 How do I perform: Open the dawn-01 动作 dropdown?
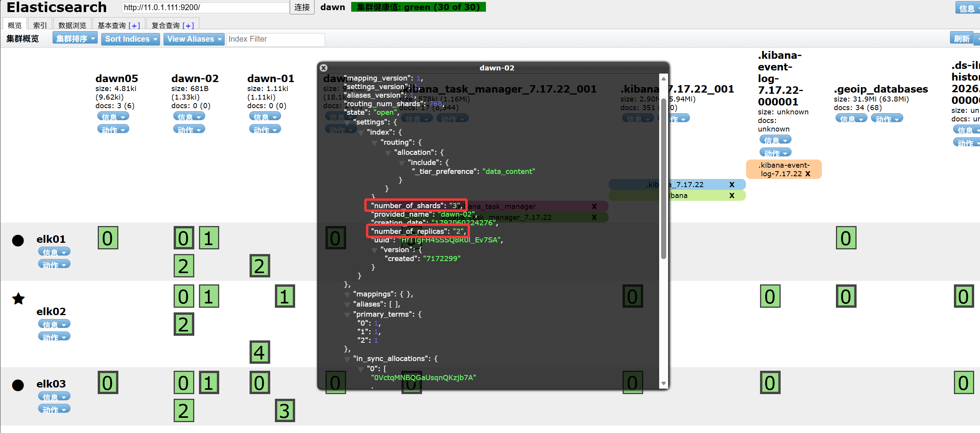pyautogui.click(x=265, y=129)
